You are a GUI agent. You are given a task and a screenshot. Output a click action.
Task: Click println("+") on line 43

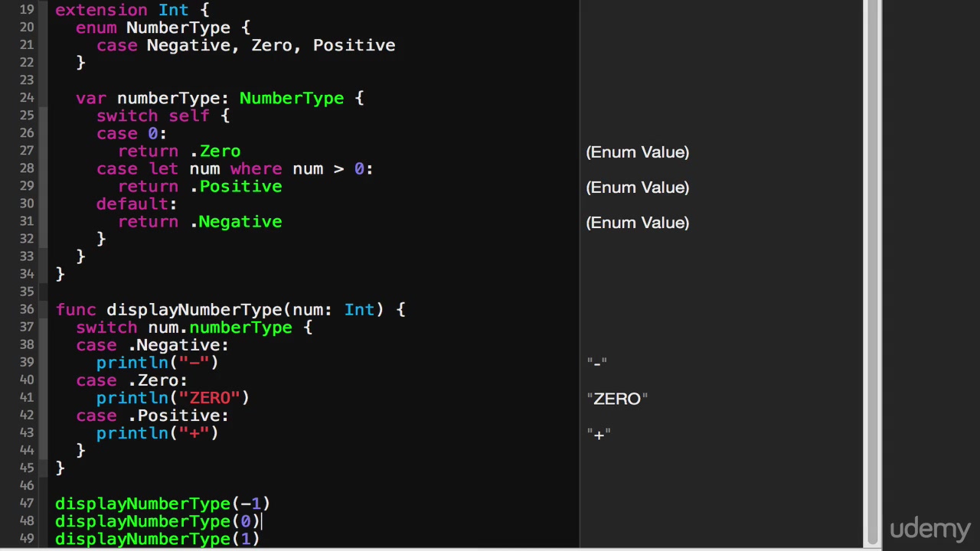(157, 433)
